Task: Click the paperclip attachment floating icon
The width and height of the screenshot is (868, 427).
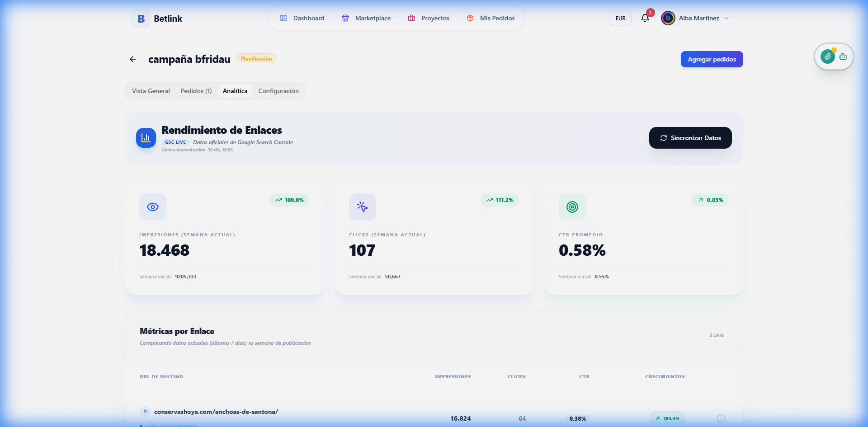Action: click(827, 56)
